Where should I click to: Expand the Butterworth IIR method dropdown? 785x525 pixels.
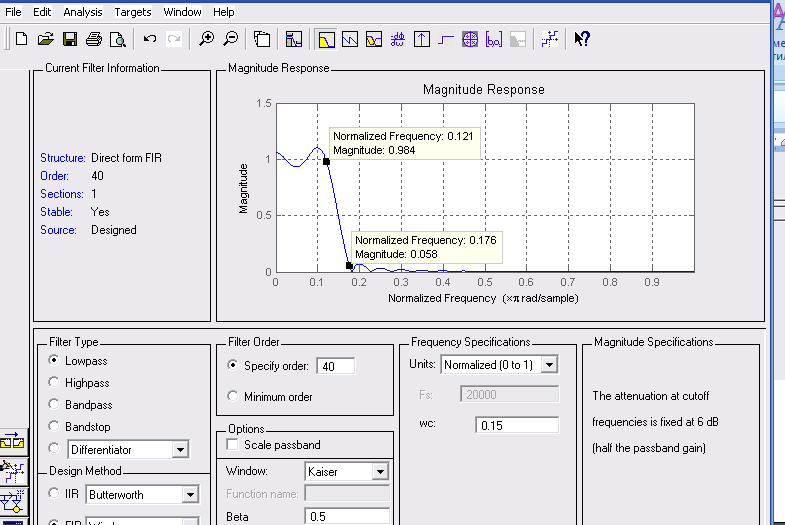190,494
